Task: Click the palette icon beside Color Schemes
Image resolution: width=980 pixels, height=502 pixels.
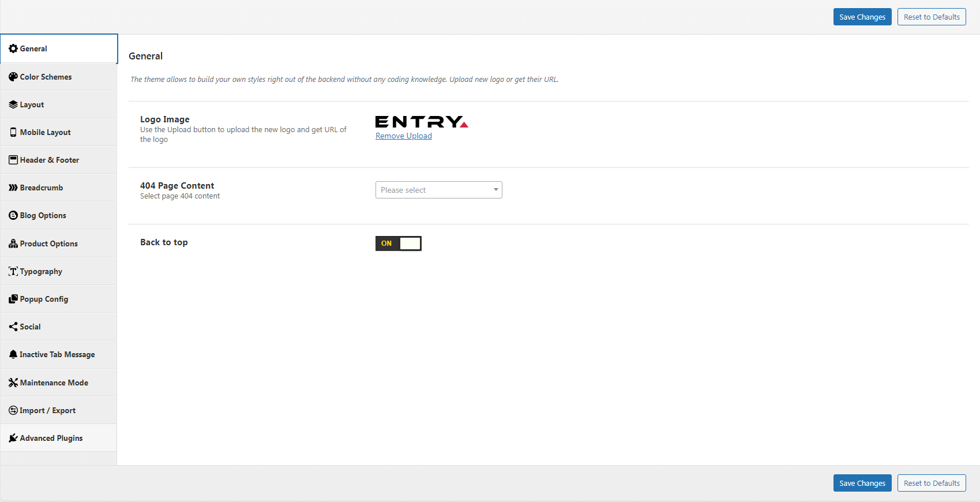Action: (x=13, y=77)
